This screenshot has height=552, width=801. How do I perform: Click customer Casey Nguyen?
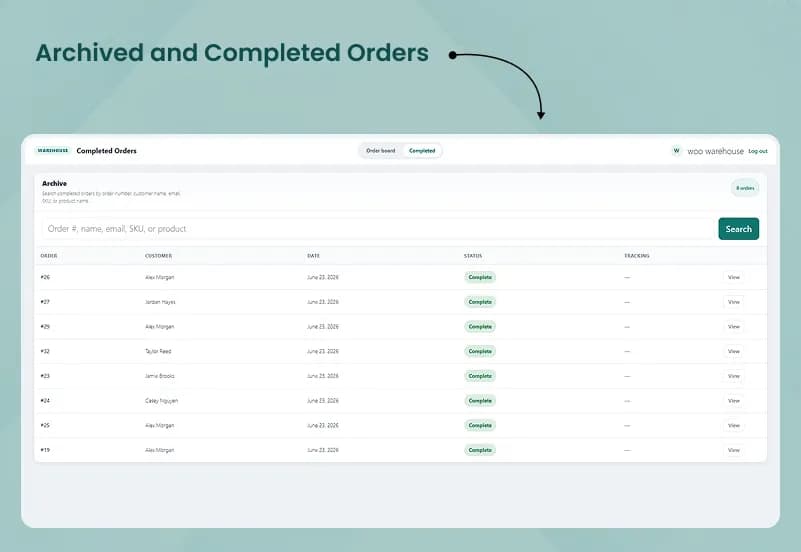click(x=161, y=401)
